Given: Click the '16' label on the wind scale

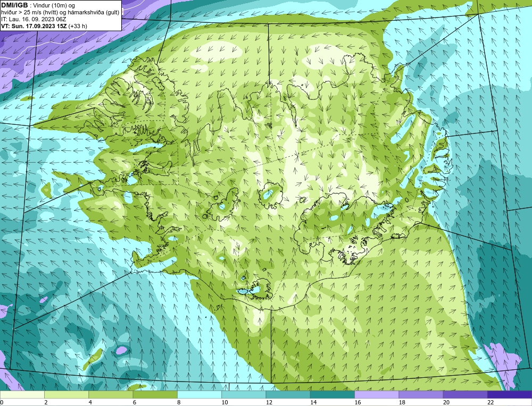Looking at the screenshot, I should pyautogui.click(x=358, y=402).
